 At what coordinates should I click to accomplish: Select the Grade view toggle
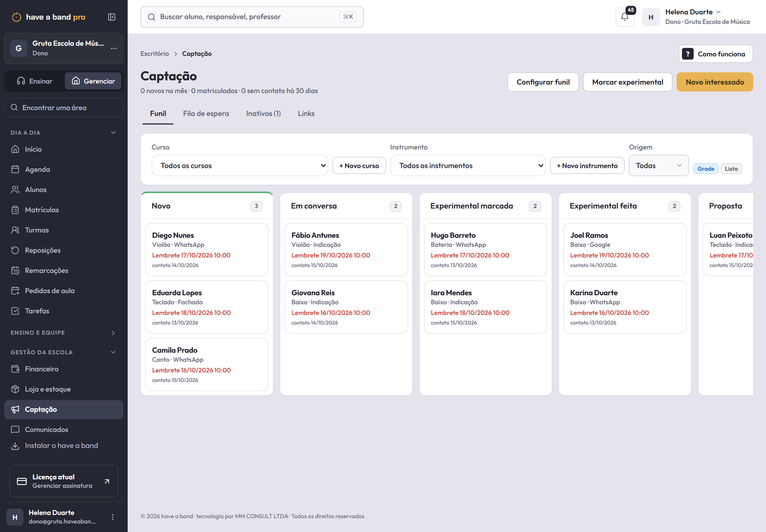(x=706, y=169)
